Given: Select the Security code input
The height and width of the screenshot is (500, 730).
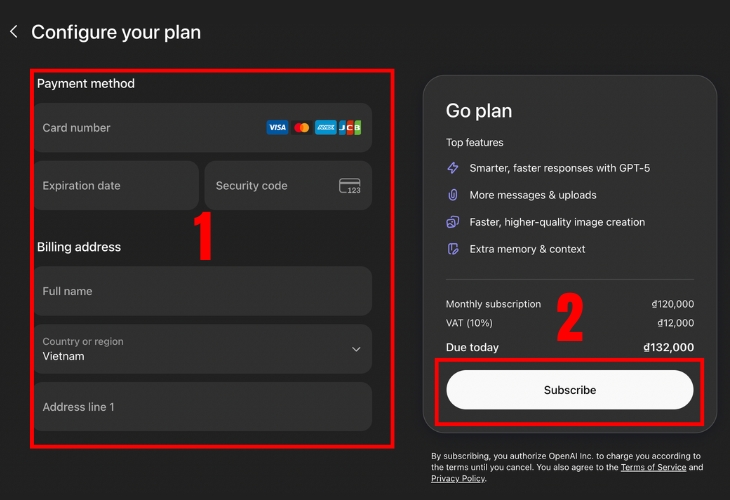Looking at the screenshot, I should [270, 186].
